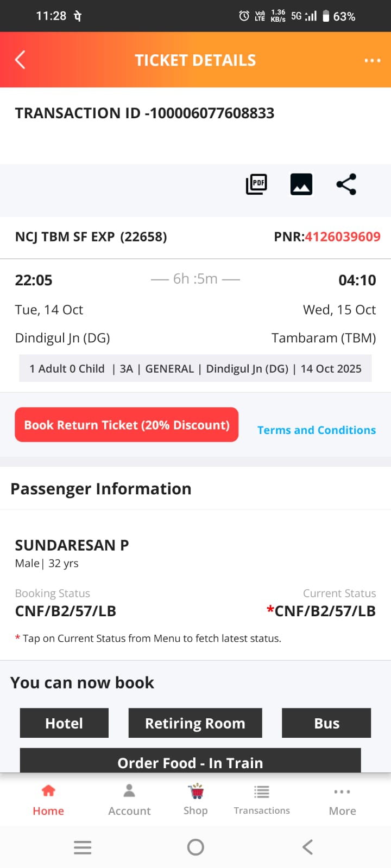Viewport: 391px width, 868px height.
Task: Open the three-dot overflow menu in header
Action: (372, 60)
